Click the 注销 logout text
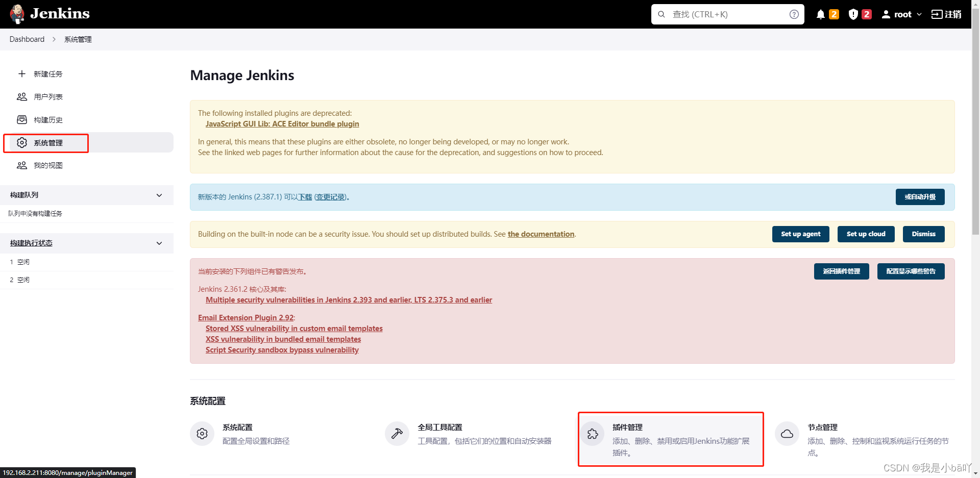The height and width of the screenshot is (478, 980). pos(953,14)
